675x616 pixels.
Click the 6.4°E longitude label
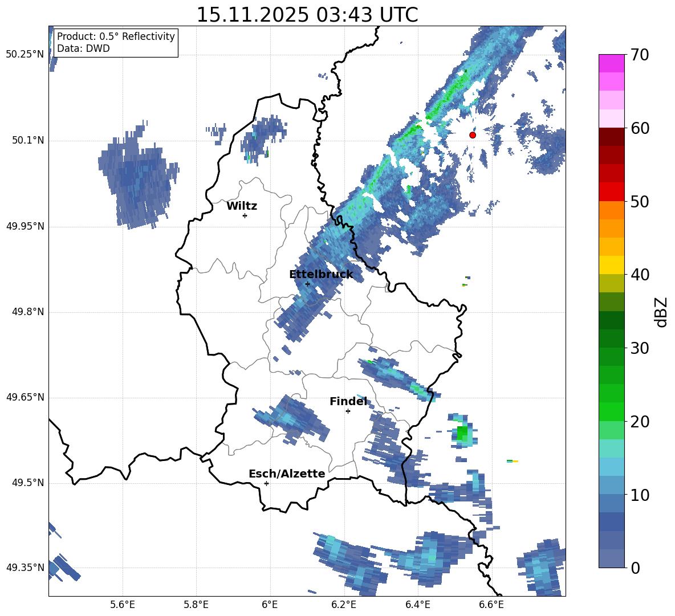click(x=417, y=605)
